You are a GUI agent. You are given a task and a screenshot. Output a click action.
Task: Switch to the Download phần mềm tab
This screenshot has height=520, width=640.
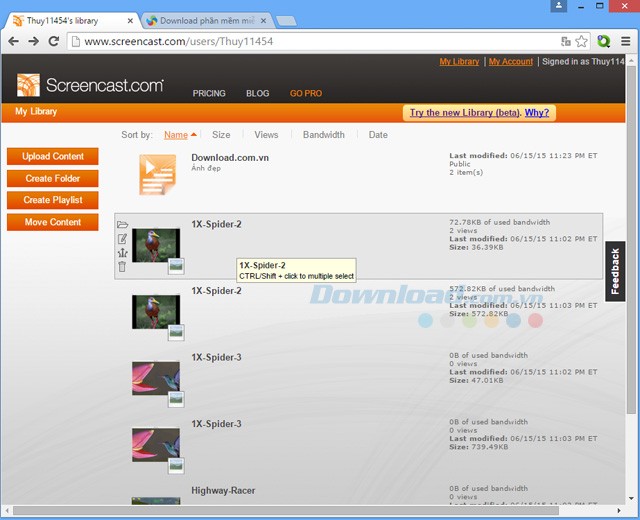pyautogui.click(x=207, y=21)
